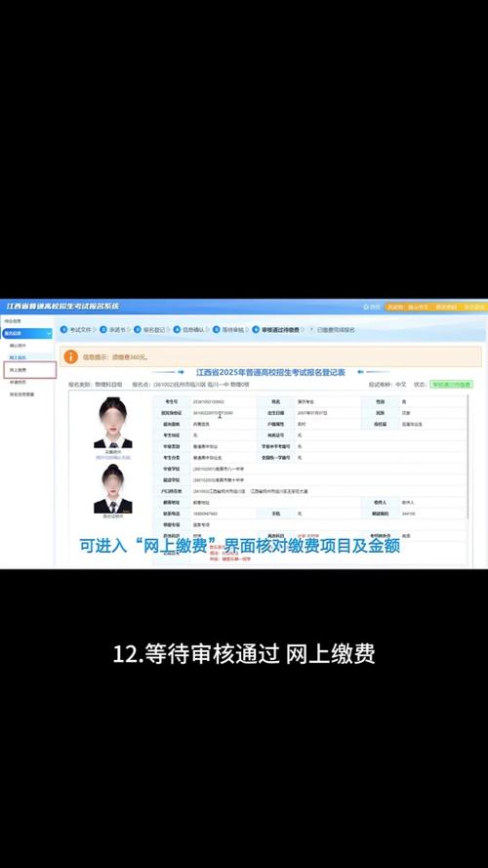Click the rightmost orange header button
Viewport: 488px width, 868px height.
click(x=473, y=307)
